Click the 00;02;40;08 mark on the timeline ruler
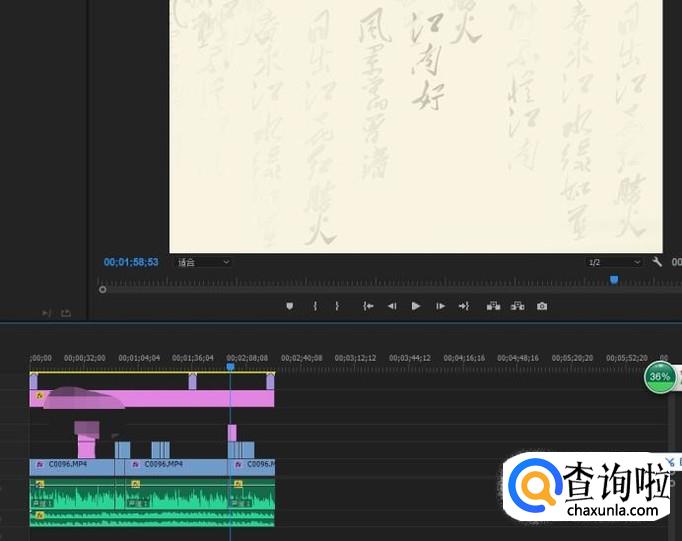The height and width of the screenshot is (541, 682). click(301, 358)
